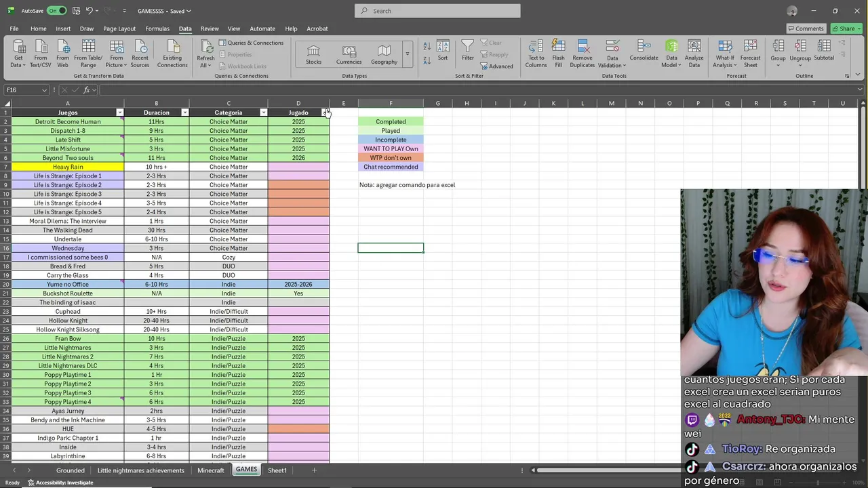Expand the formula bar
Screen dimensions: 868x488
pyautogui.click(x=861, y=90)
